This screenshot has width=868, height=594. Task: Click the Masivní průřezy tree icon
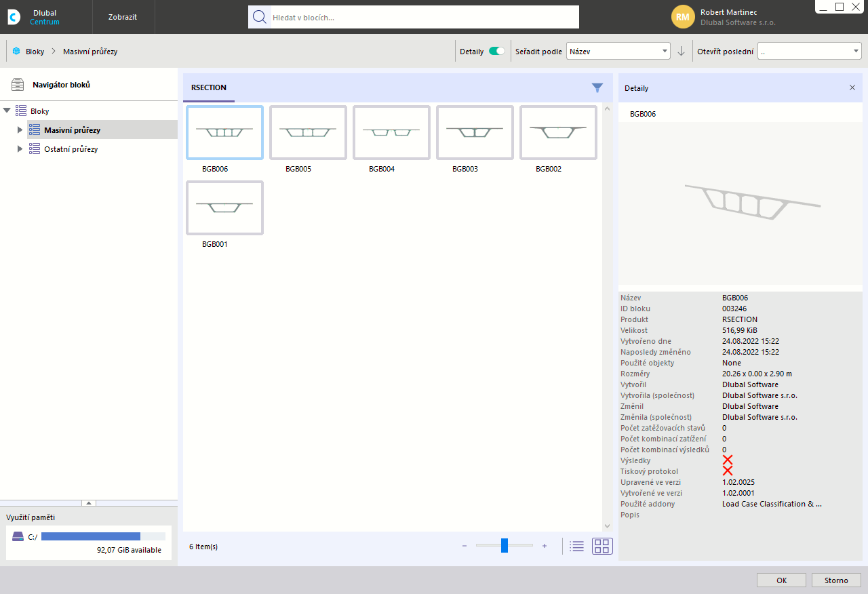[35, 130]
